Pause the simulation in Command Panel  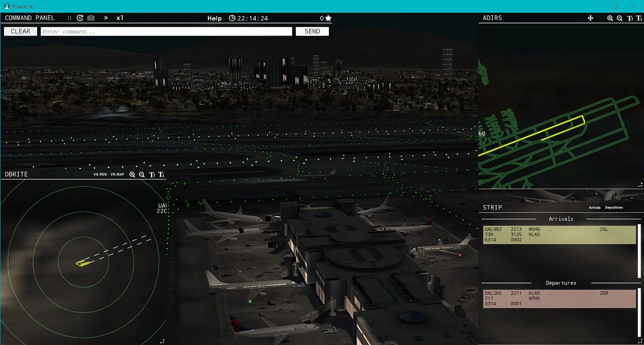tap(69, 18)
